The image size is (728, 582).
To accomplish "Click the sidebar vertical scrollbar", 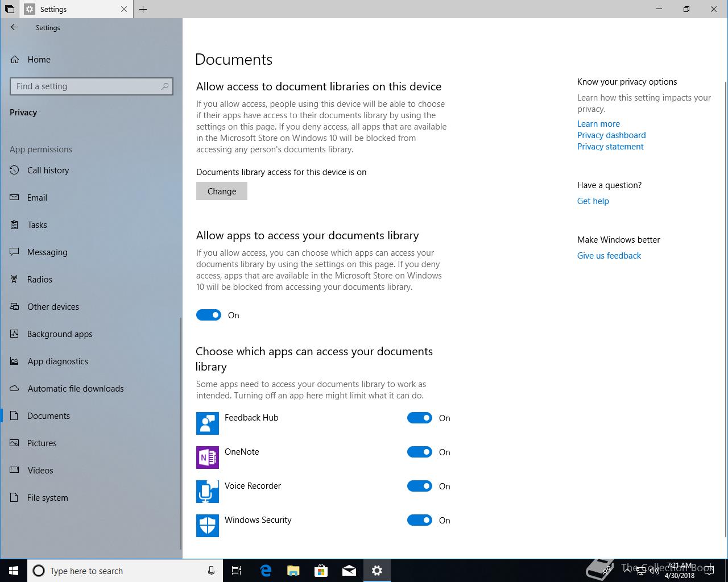I will (181, 432).
